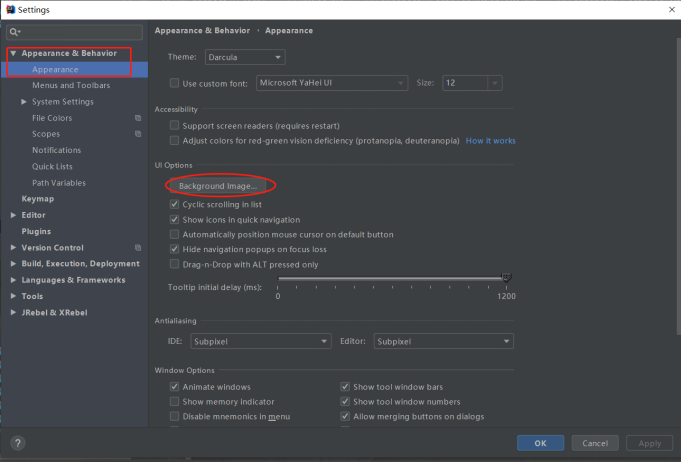The width and height of the screenshot is (681, 463).
Task: Open the Microsoft YaHei UI font dropdown
Action: tap(332, 83)
